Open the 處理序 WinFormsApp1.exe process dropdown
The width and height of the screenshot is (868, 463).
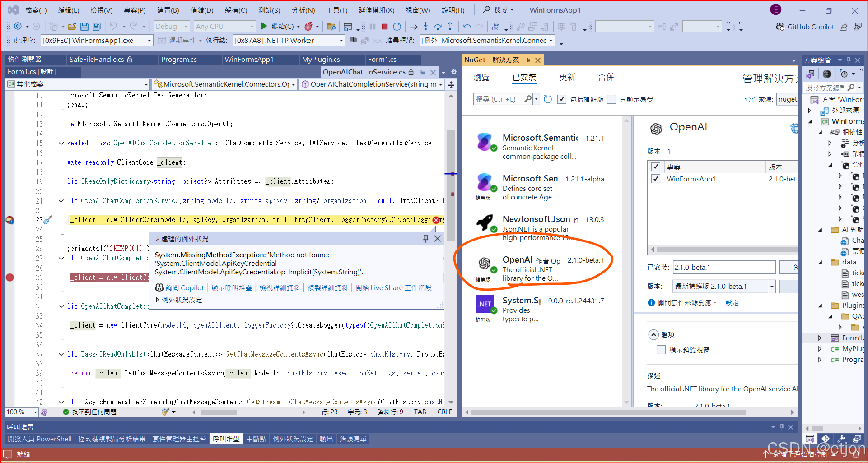pyautogui.click(x=97, y=41)
